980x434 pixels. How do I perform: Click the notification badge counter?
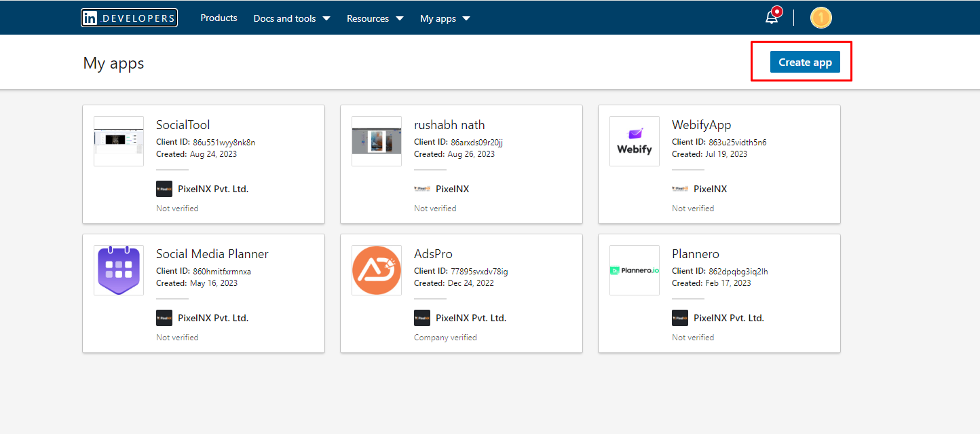coord(777,10)
